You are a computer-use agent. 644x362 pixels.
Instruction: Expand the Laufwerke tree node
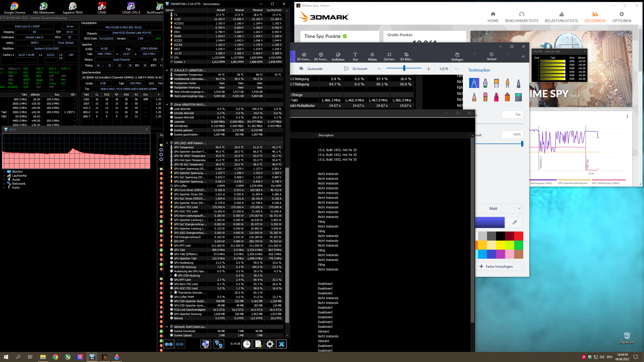coord(4,176)
